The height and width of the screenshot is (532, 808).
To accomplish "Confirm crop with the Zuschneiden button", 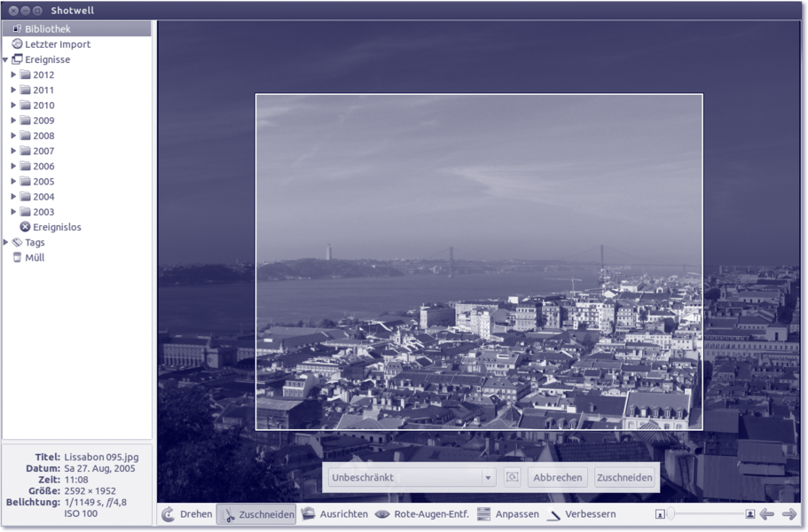I will coord(624,477).
